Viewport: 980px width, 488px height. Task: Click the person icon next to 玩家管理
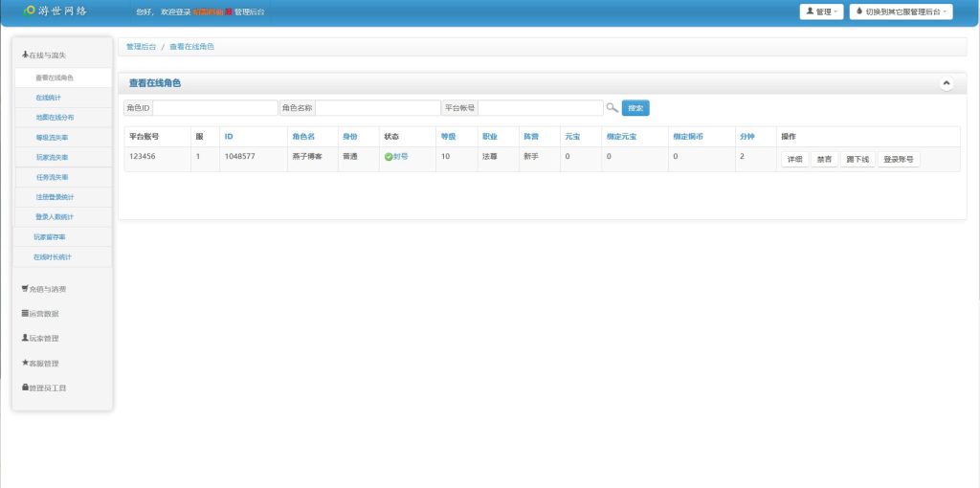25,338
